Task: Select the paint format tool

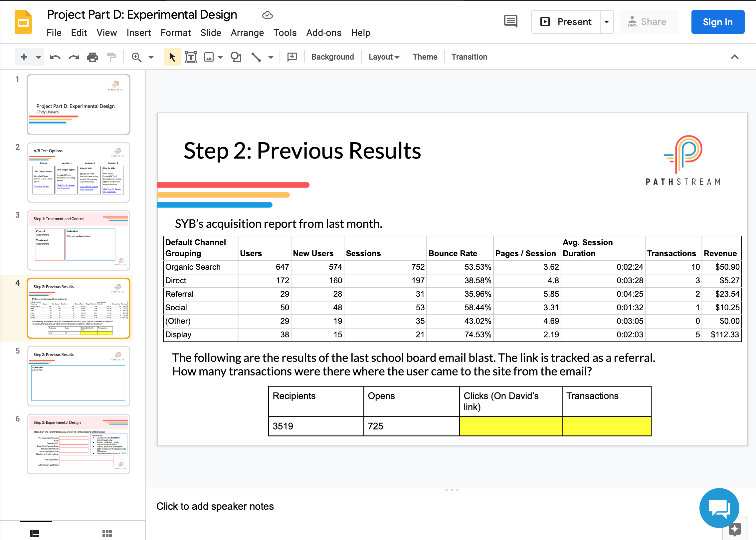Action: 111,57
